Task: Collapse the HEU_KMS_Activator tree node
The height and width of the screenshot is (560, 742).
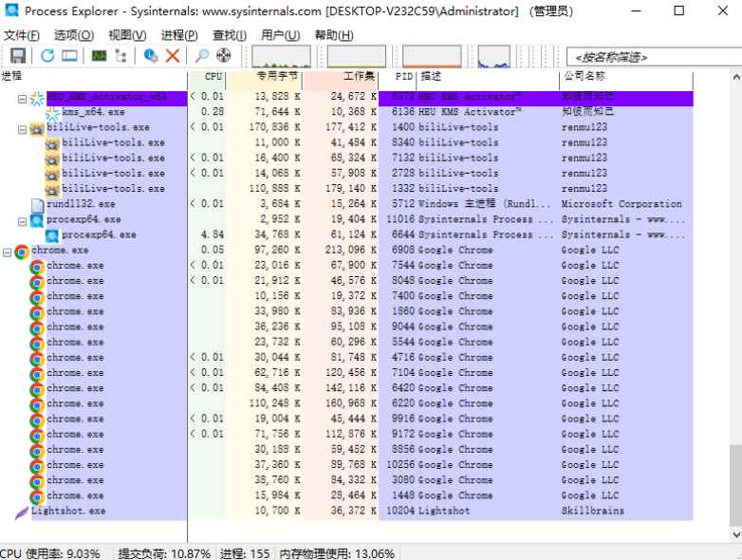Action: (22, 99)
